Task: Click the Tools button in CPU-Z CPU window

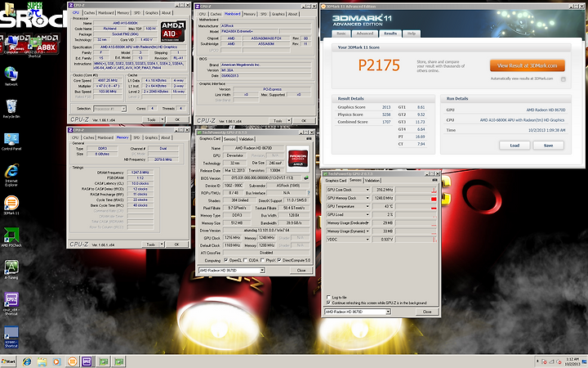Action: click(x=152, y=119)
